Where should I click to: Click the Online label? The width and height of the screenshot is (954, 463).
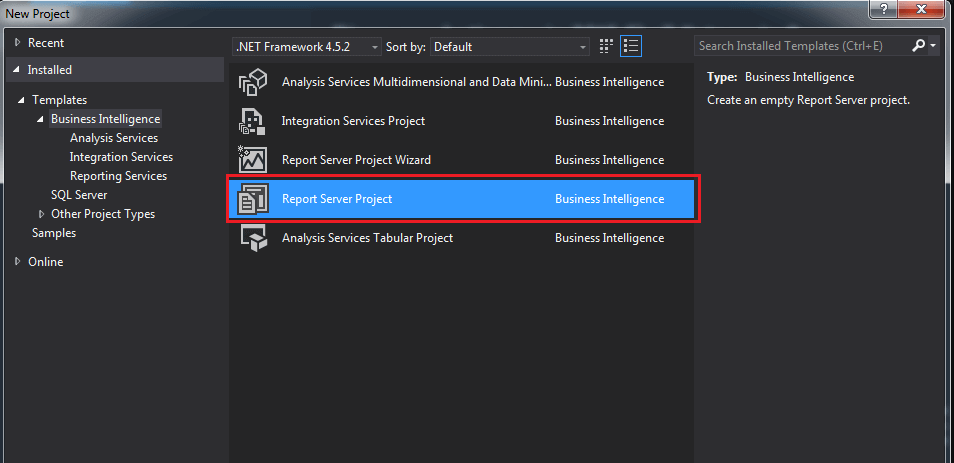(x=46, y=262)
